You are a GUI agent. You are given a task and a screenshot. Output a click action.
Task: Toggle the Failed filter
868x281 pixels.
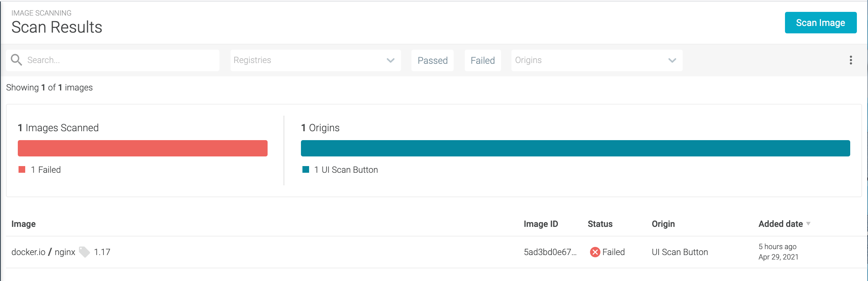[483, 60]
